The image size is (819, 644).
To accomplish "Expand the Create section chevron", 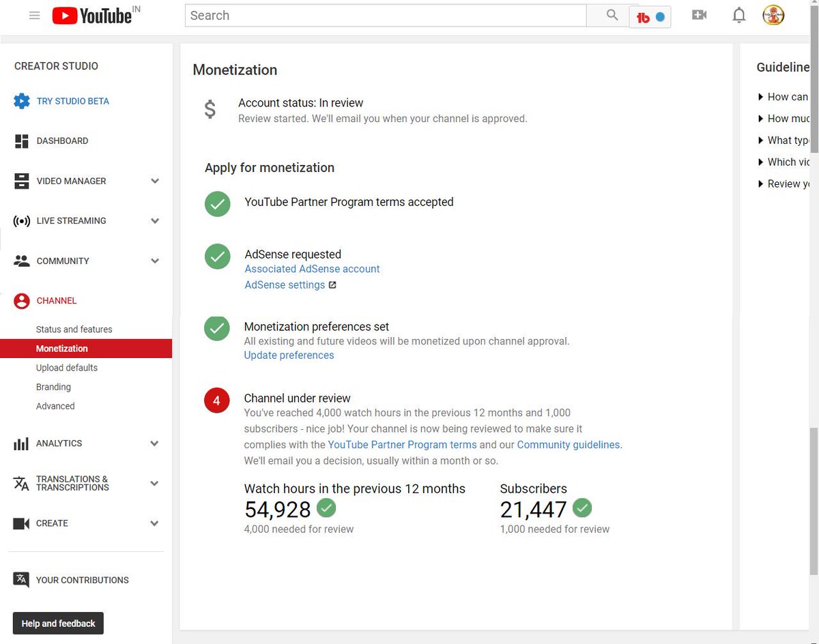I will pyautogui.click(x=155, y=523).
